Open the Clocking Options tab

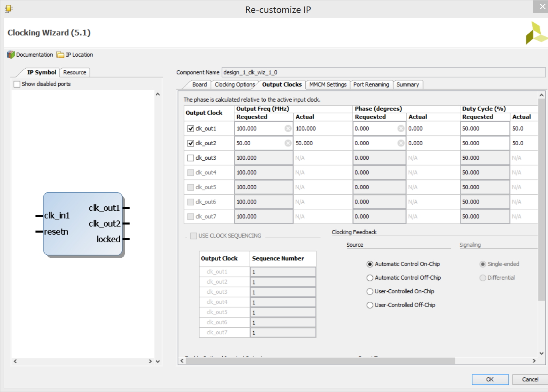click(x=235, y=85)
